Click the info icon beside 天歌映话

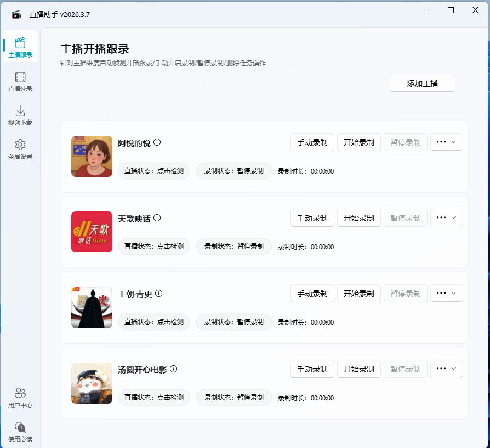(157, 217)
